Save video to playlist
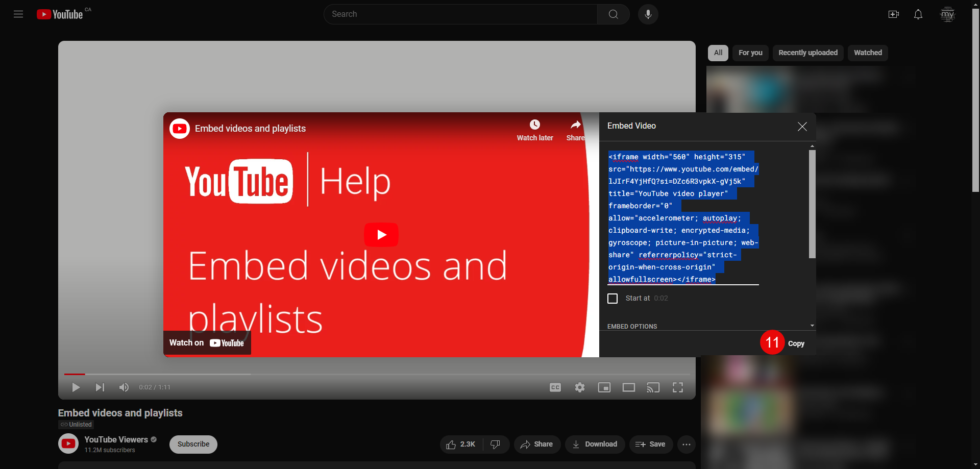This screenshot has width=980, height=469. point(651,445)
